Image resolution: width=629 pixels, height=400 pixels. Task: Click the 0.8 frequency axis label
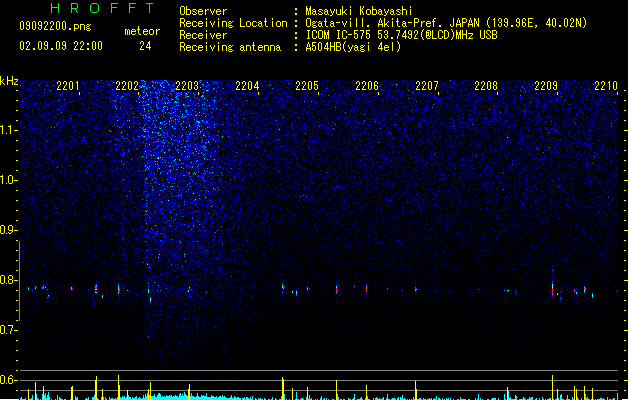click(8, 280)
